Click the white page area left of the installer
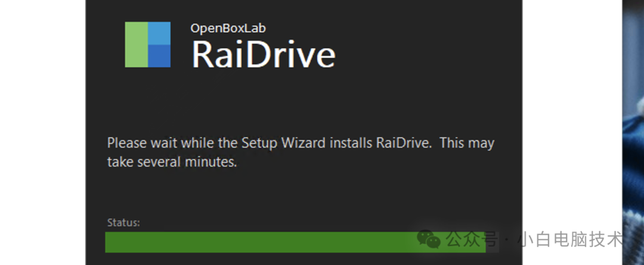This screenshot has width=644, height=265. pyautogui.click(x=43, y=132)
